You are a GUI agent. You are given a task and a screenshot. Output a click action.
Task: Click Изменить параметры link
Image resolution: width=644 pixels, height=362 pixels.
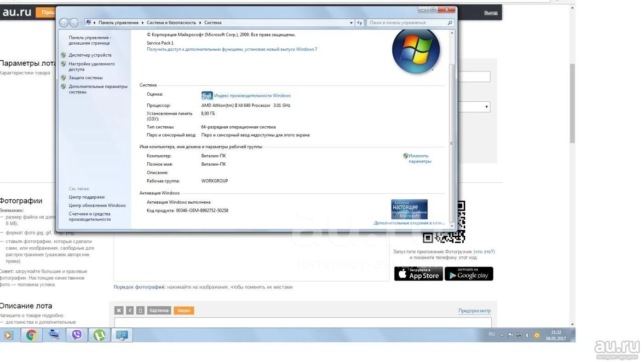point(420,158)
